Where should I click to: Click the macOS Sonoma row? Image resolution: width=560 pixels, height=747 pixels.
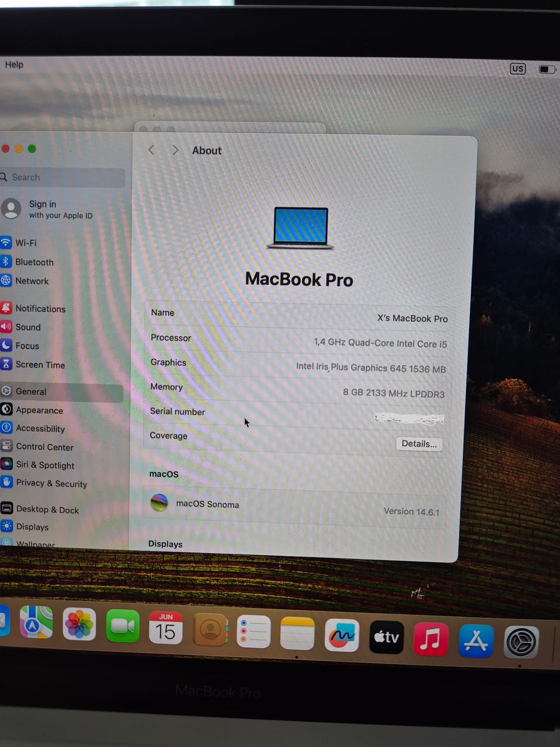point(295,507)
